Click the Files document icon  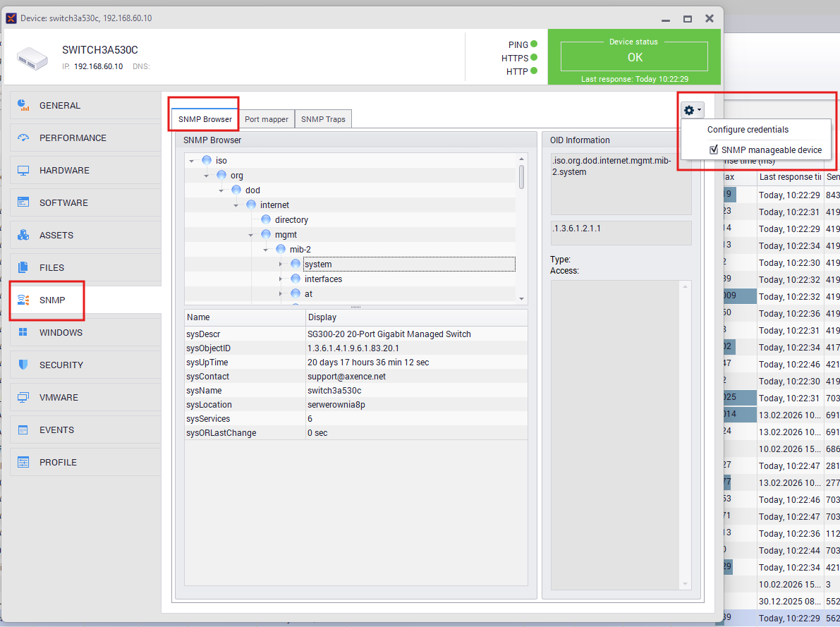coord(24,267)
